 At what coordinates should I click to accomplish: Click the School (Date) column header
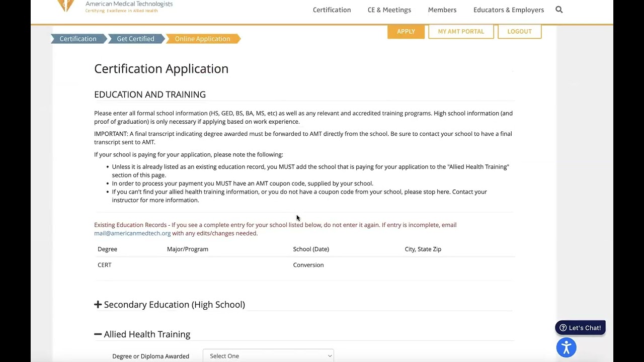[311, 249]
